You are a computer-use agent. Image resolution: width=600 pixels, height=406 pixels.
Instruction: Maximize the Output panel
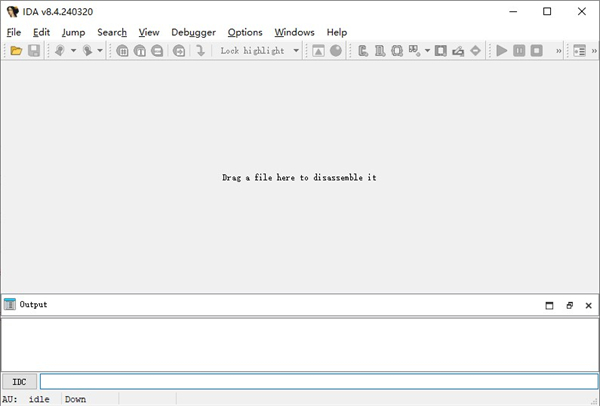pyautogui.click(x=549, y=305)
